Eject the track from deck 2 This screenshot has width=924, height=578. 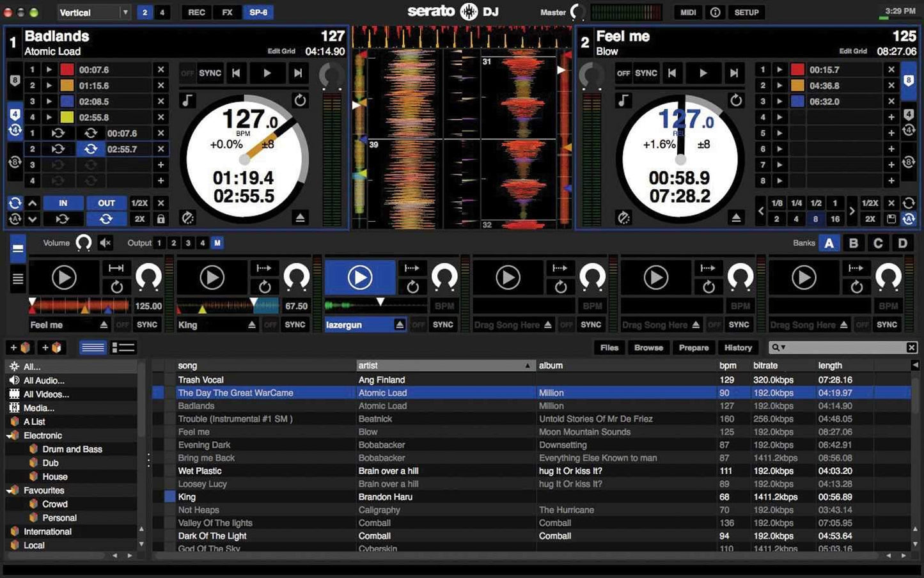[x=735, y=217]
